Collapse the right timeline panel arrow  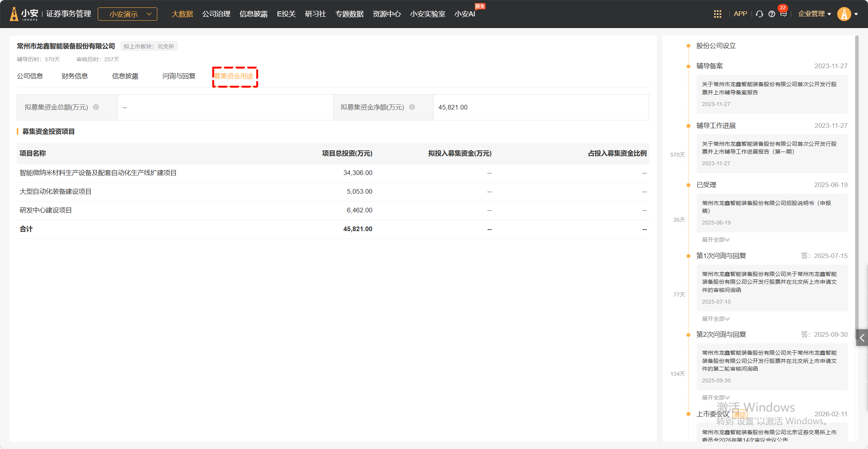862,338
